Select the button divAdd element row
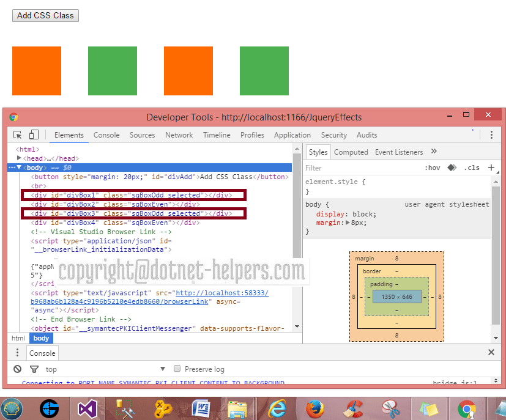 tap(160, 177)
